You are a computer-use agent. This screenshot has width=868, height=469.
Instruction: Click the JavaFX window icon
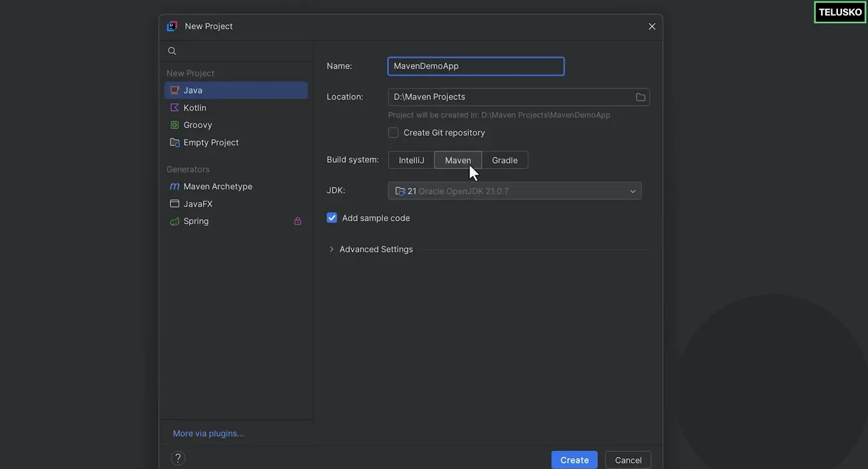[175, 204]
